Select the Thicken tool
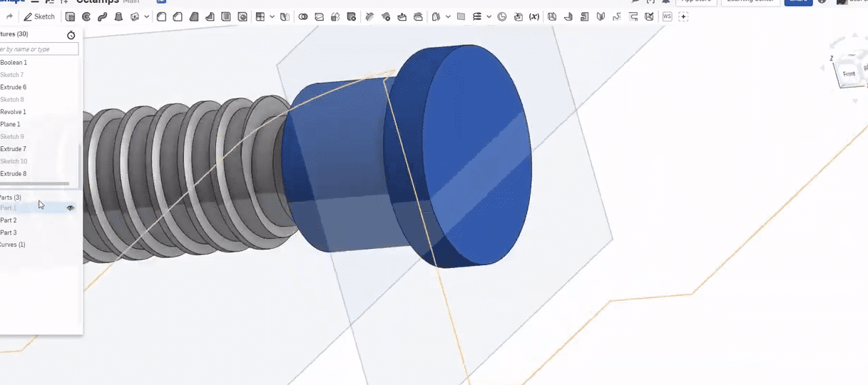This screenshot has width=868, height=385. (134, 16)
